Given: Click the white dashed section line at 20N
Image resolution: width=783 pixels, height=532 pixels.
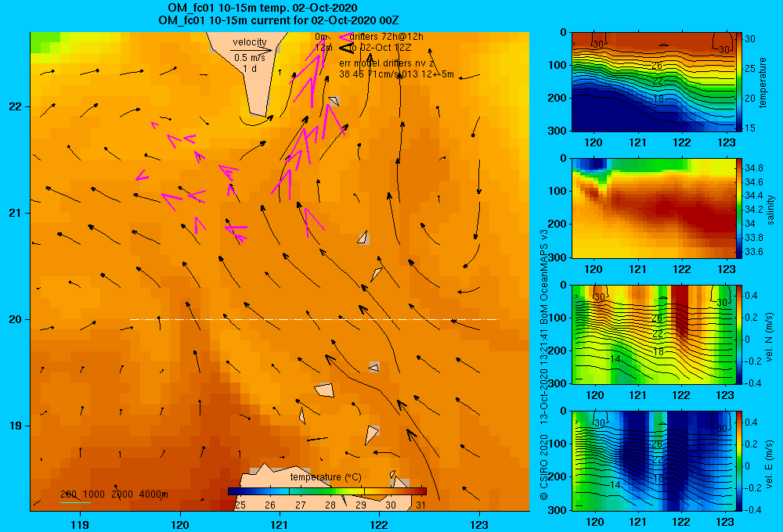Looking at the screenshot, I should point(314,319).
